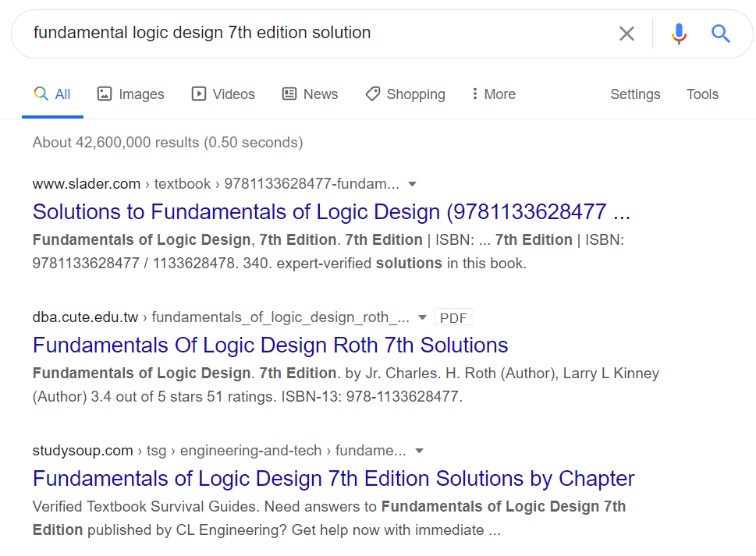756x556 pixels.
Task: Expand options arrow for dba.cute.edu.tw result
Action: click(x=422, y=317)
